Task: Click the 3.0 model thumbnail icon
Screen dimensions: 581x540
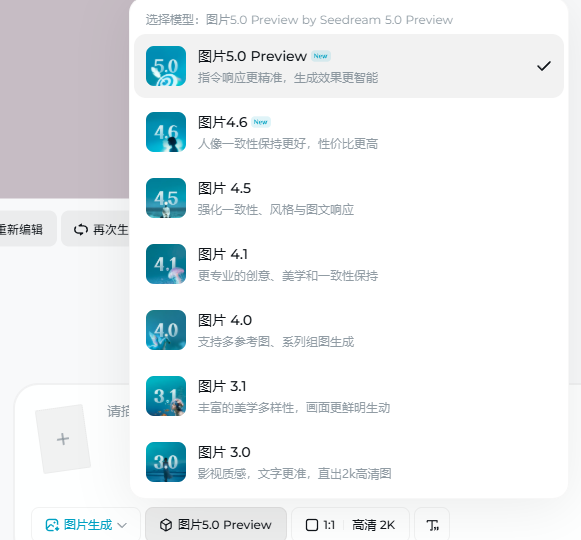Action: (166, 462)
